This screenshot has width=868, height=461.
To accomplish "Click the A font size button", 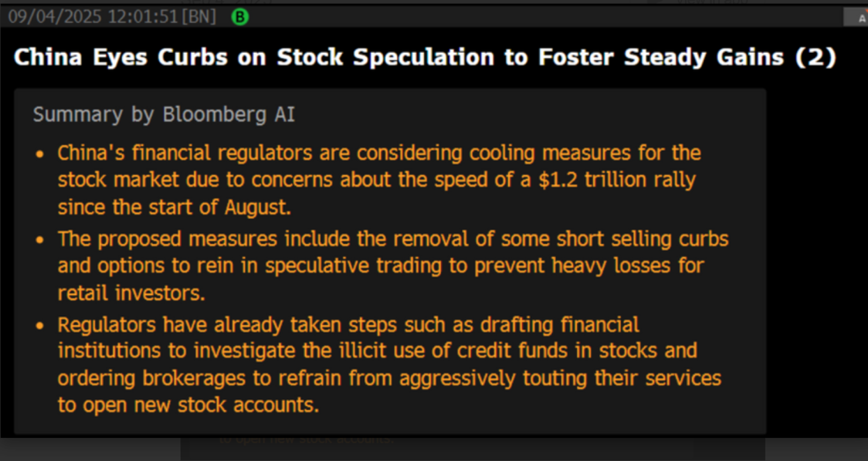I will 862,18.
